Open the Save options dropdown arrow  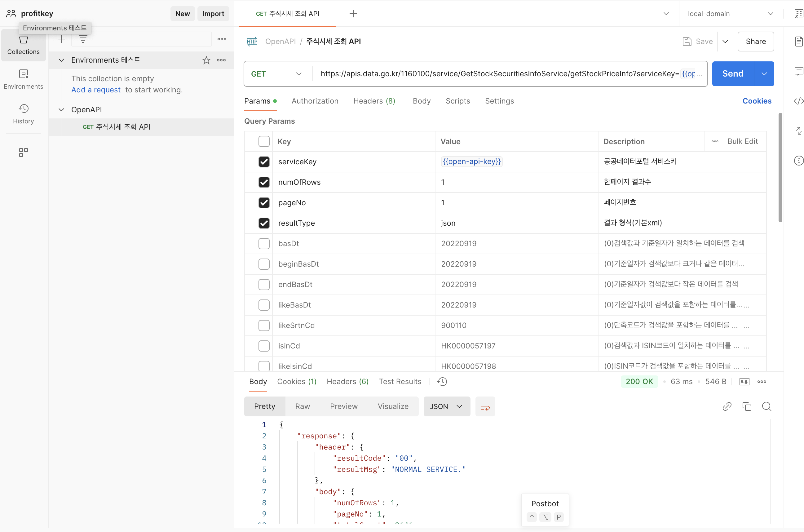[725, 42]
